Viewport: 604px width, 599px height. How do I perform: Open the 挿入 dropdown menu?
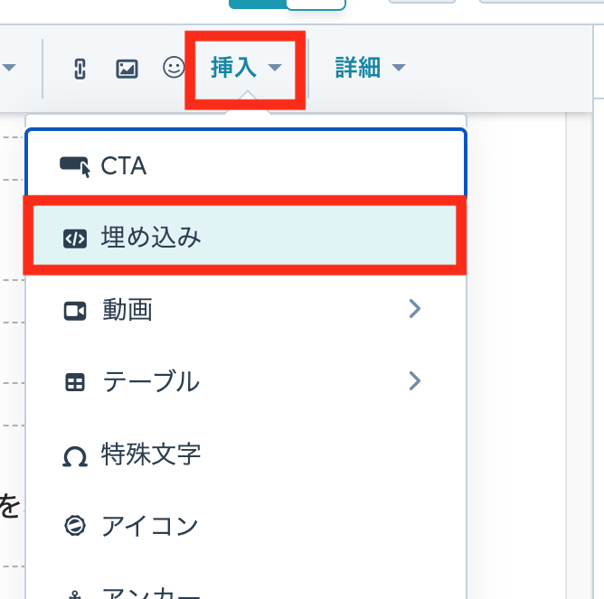[245, 68]
